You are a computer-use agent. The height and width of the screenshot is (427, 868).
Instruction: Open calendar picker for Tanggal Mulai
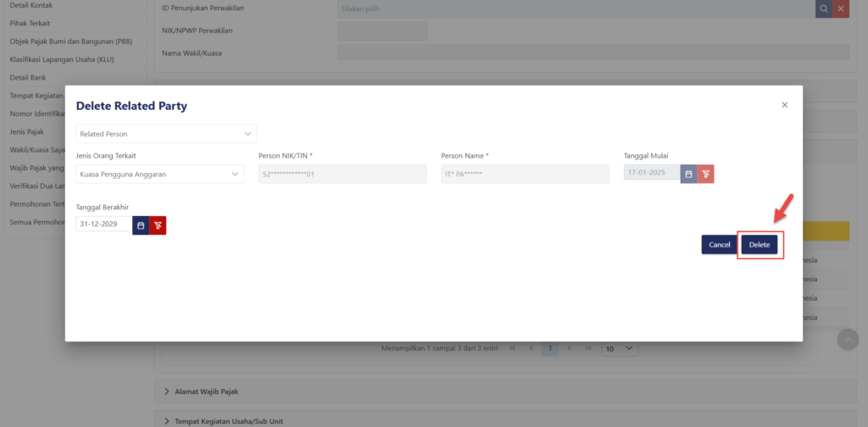tap(688, 174)
